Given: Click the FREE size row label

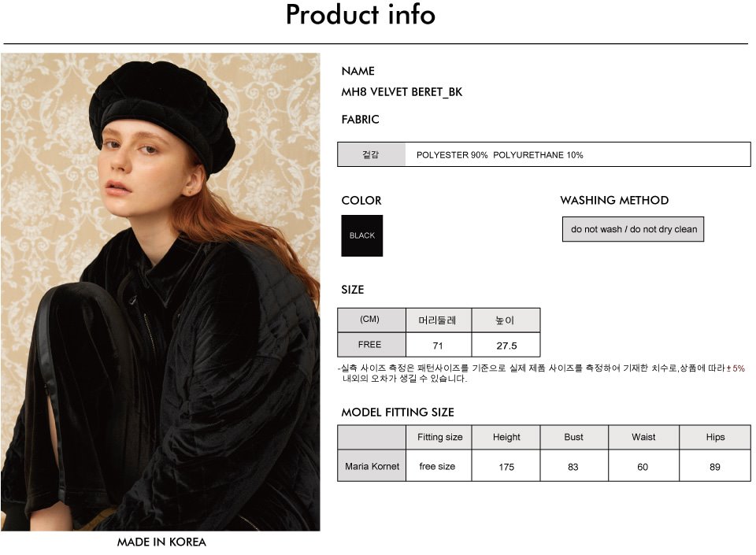Looking at the screenshot, I should 371,345.
